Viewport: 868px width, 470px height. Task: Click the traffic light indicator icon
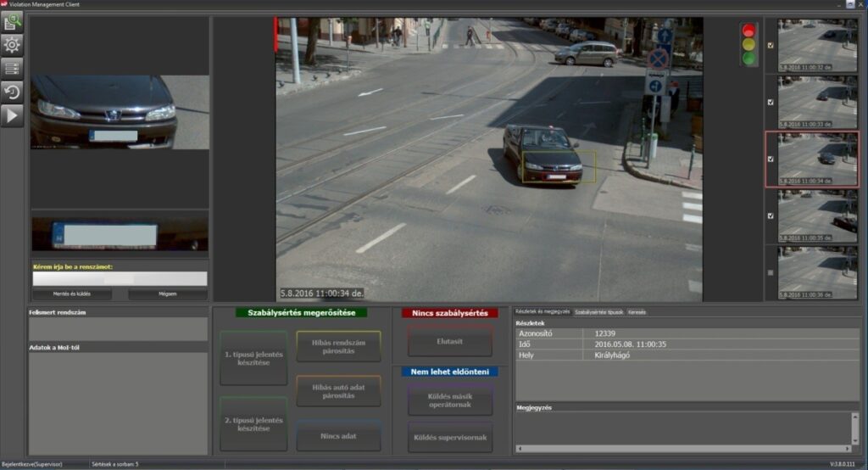pyautogui.click(x=748, y=45)
